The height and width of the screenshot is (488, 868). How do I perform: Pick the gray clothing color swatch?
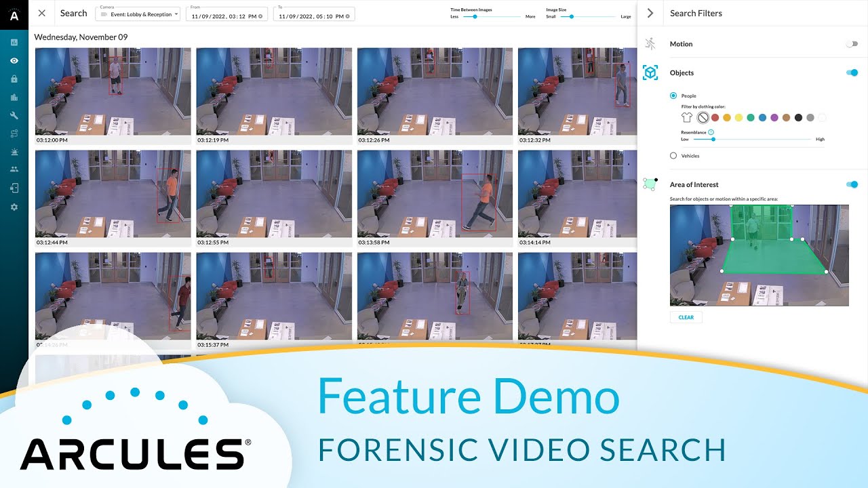[x=810, y=117]
